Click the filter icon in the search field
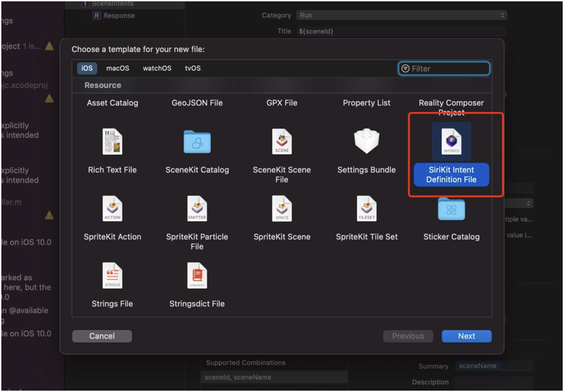This screenshot has width=564, height=392. 405,68
